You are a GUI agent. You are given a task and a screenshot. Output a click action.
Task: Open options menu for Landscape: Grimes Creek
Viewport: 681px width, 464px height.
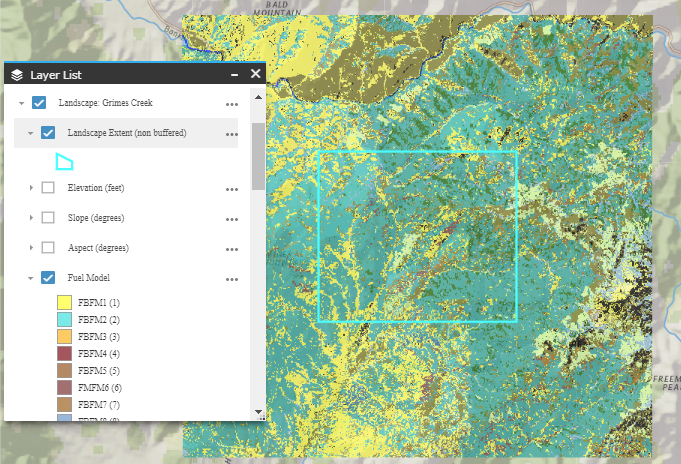tap(232, 103)
